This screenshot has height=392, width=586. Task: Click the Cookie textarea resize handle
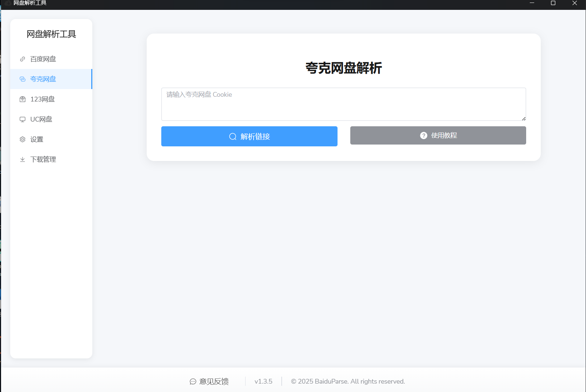point(524,119)
